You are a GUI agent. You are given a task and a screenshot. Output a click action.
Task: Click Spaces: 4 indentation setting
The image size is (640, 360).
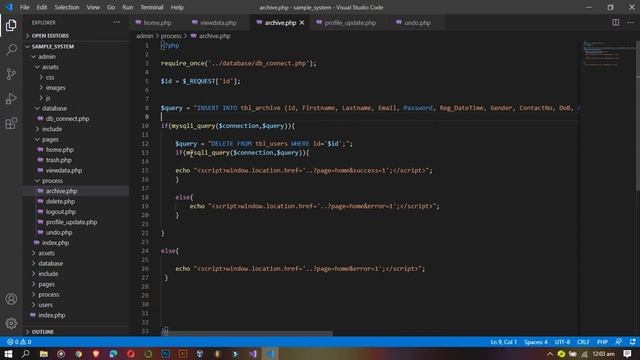[x=536, y=342]
